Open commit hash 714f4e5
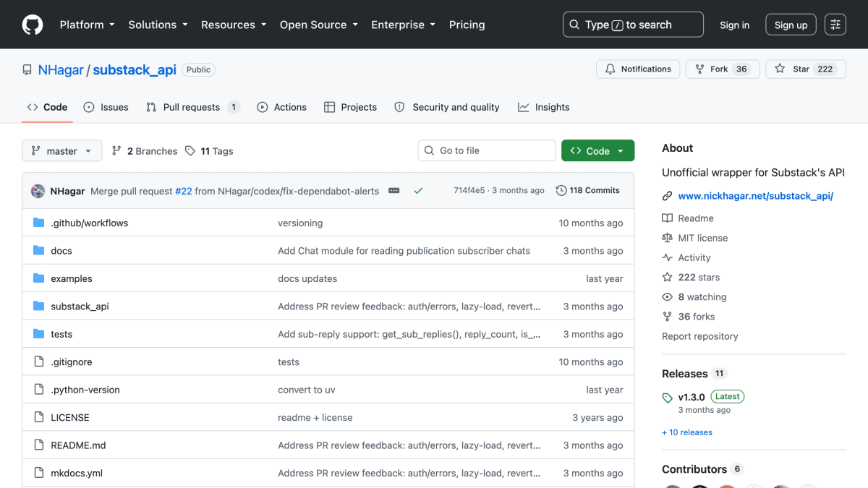868x488 pixels. click(469, 191)
